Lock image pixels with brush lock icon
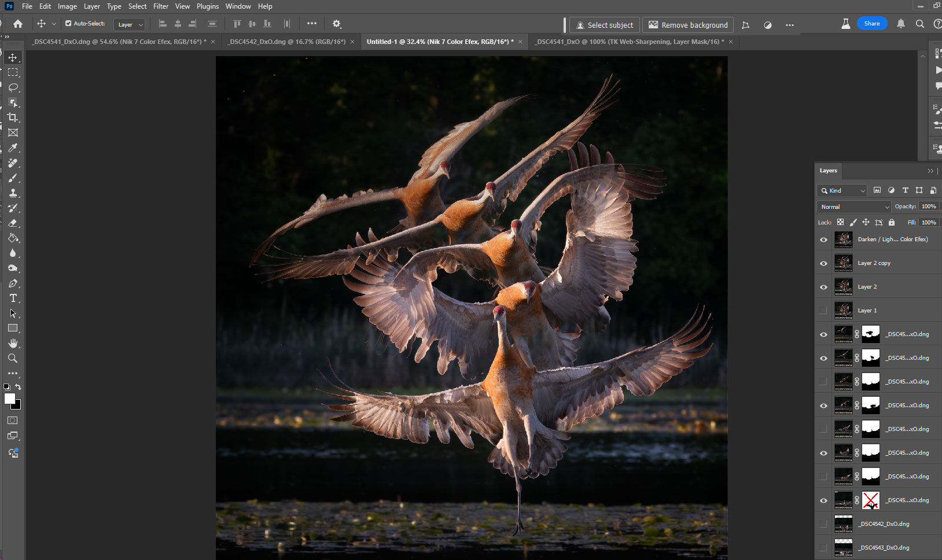 pyautogui.click(x=853, y=222)
